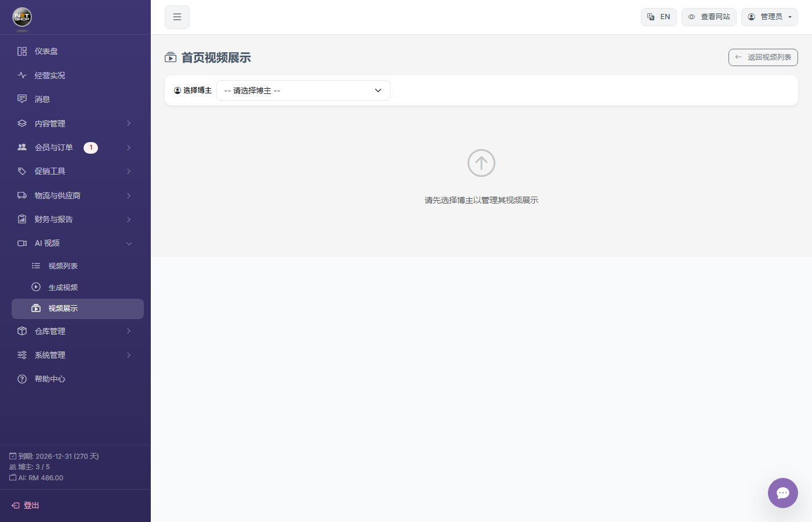Click the 财务与报告 clipboard icon

[22, 219]
